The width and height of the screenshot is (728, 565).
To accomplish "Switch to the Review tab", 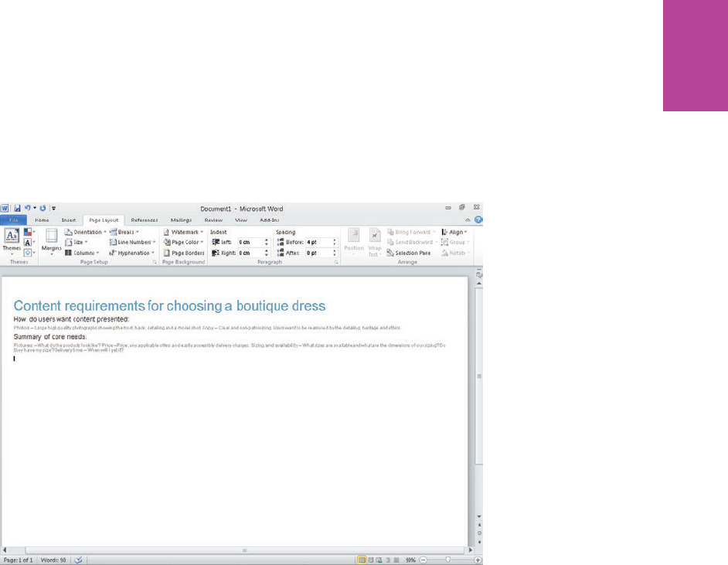I will [213, 220].
